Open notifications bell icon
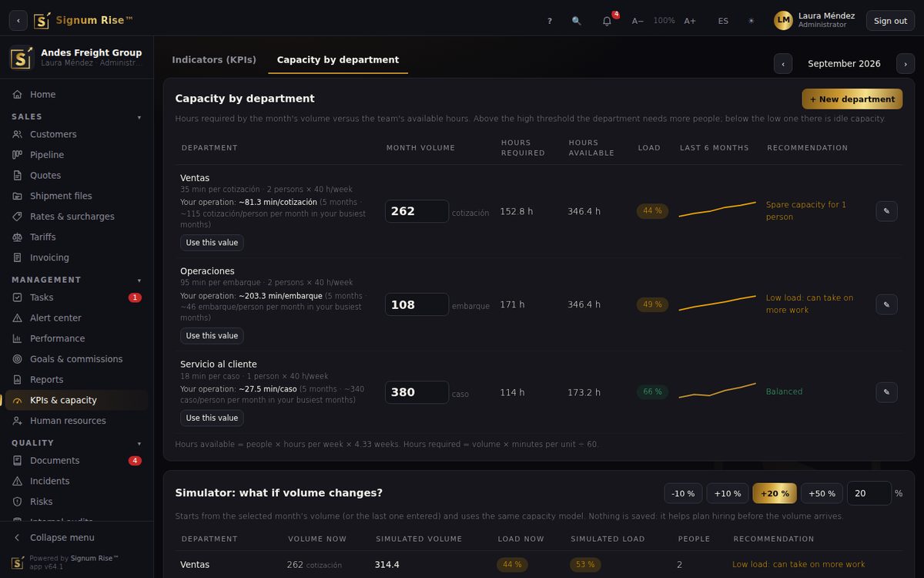The height and width of the screenshot is (578, 924). pos(607,21)
